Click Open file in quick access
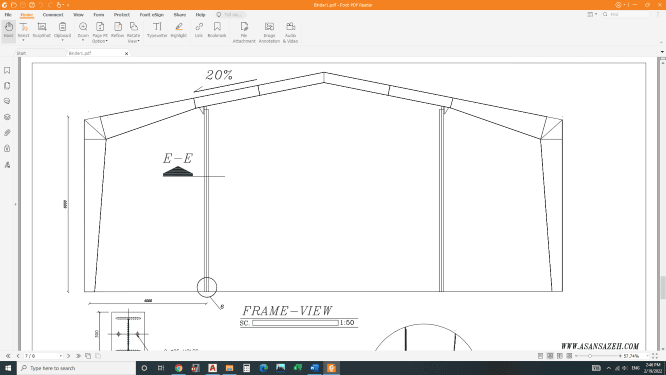Viewport: 666px width, 375px height. click(14, 5)
